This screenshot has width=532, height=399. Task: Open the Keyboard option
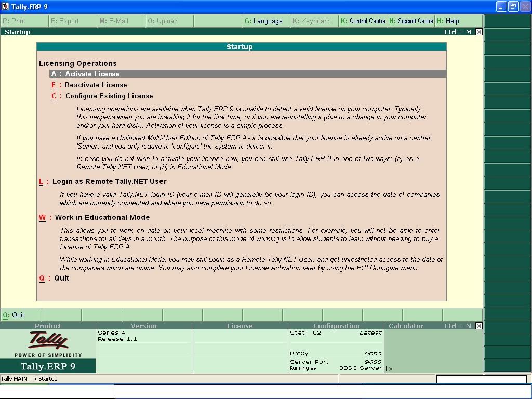click(314, 21)
